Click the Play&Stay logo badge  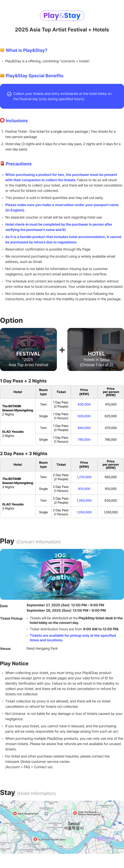click(62, 15)
